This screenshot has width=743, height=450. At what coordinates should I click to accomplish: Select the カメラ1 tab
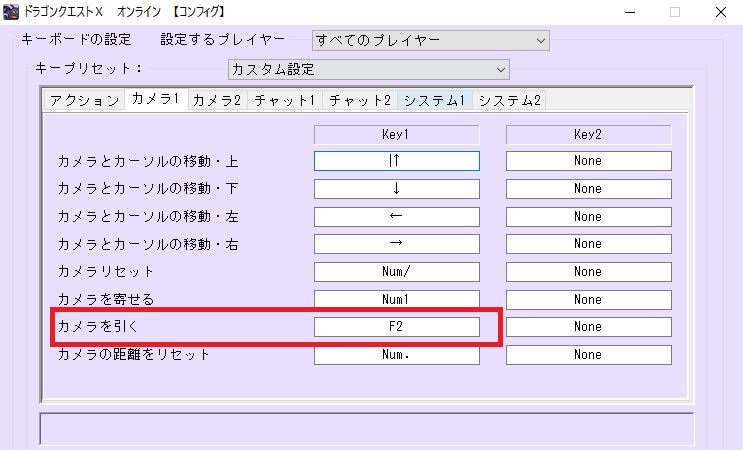tap(156, 99)
